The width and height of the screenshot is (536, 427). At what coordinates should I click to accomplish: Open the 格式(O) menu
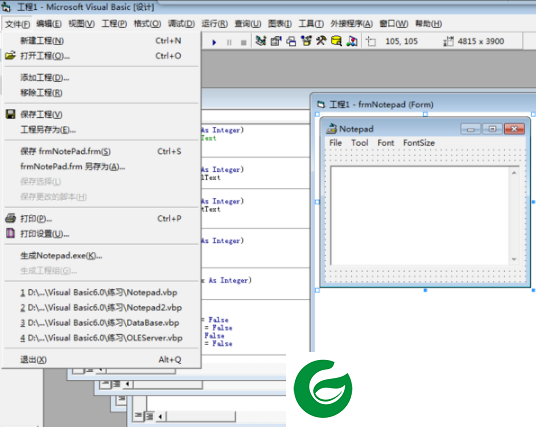coord(147,24)
